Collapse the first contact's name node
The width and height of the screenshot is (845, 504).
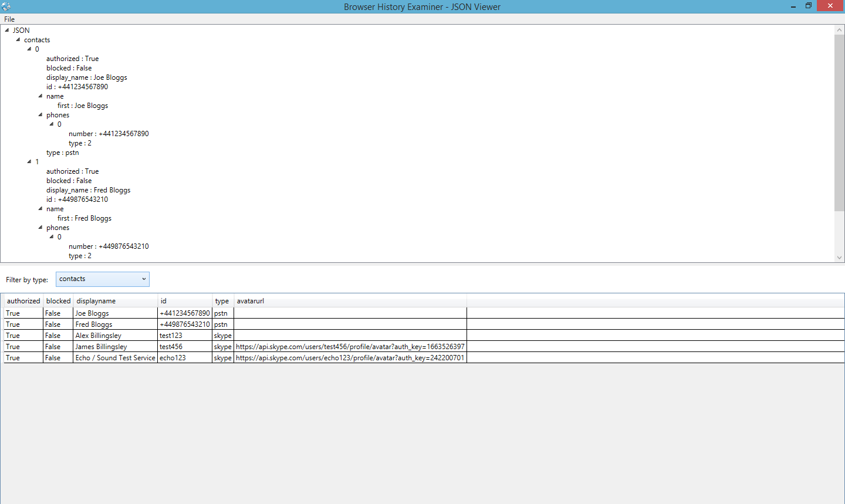pos(40,96)
